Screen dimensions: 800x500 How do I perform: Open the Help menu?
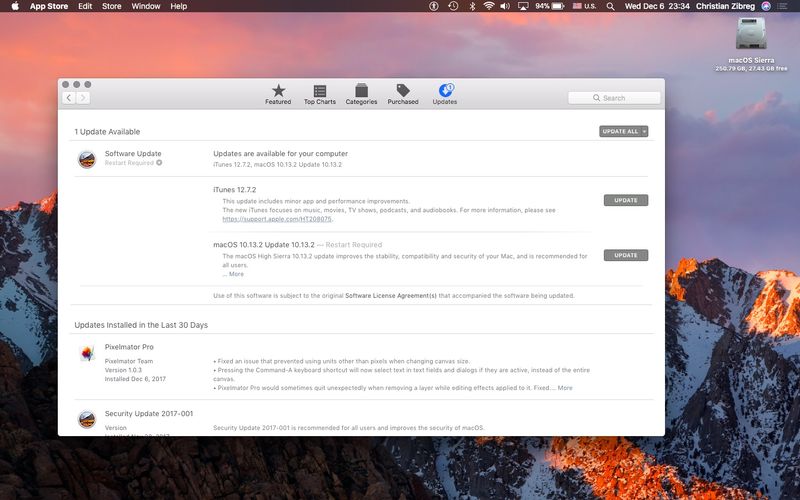point(179,6)
